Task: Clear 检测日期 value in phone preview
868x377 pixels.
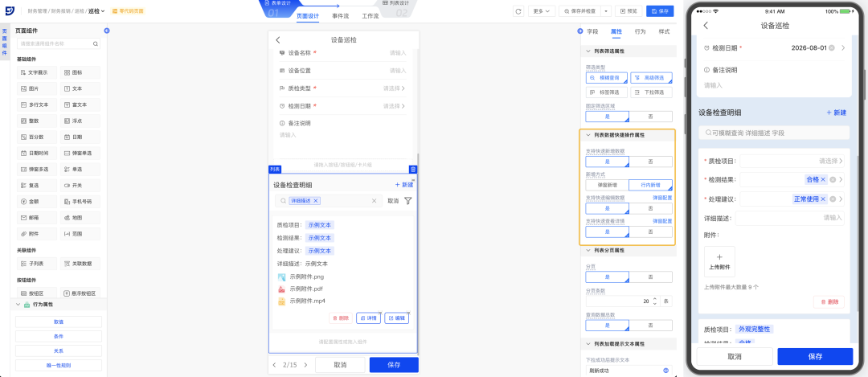Action: pyautogui.click(x=832, y=48)
